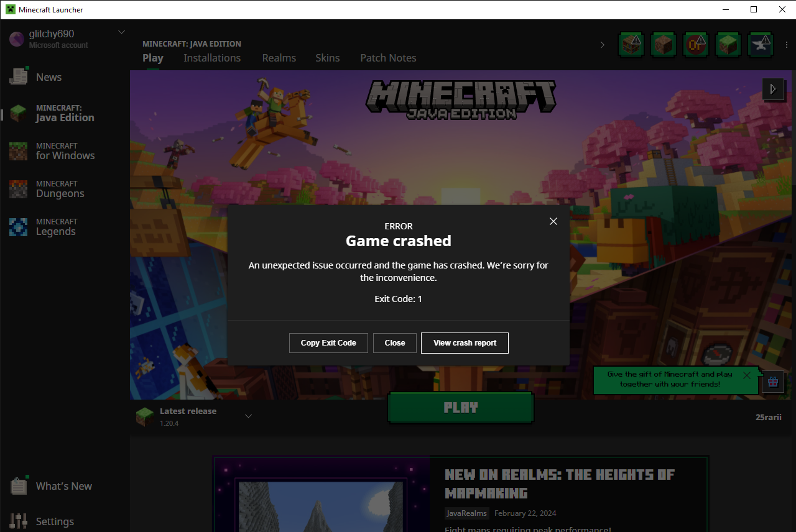Click View crash report button

pyautogui.click(x=465, y=343)
